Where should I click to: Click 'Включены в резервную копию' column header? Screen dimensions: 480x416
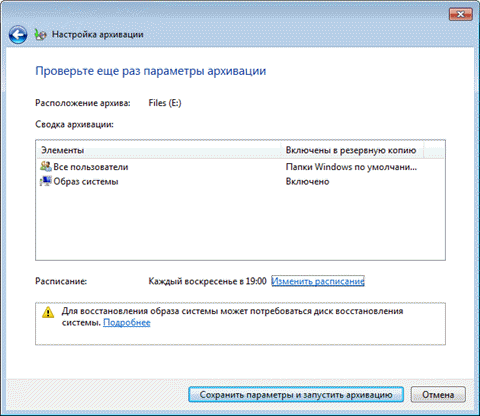coord(351,150)
